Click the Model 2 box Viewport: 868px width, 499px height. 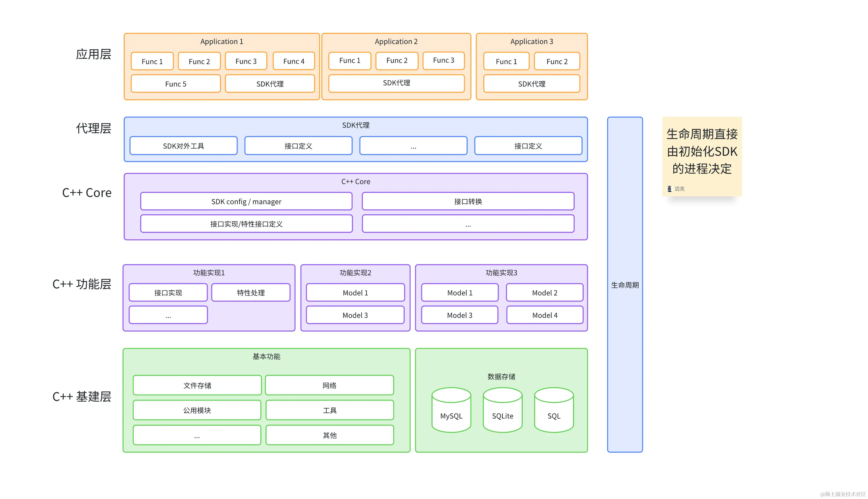pyautogui.click(x=545, y=293)
